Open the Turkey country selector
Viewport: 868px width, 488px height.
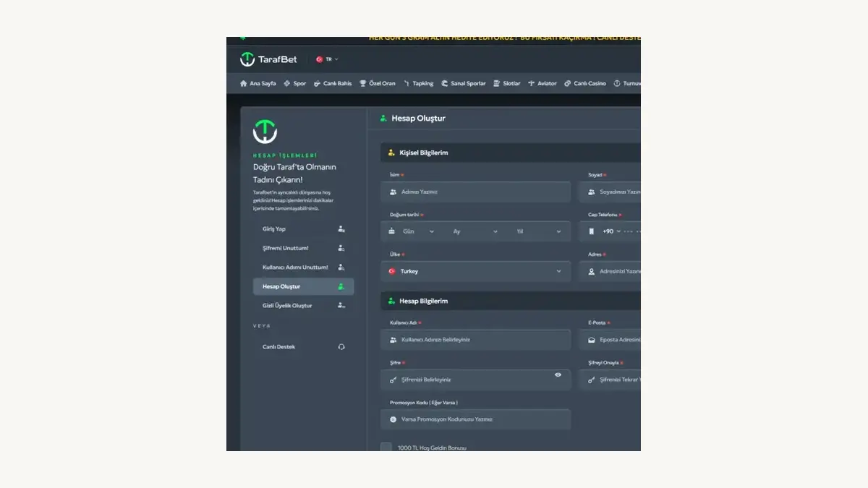click(475, 271)
